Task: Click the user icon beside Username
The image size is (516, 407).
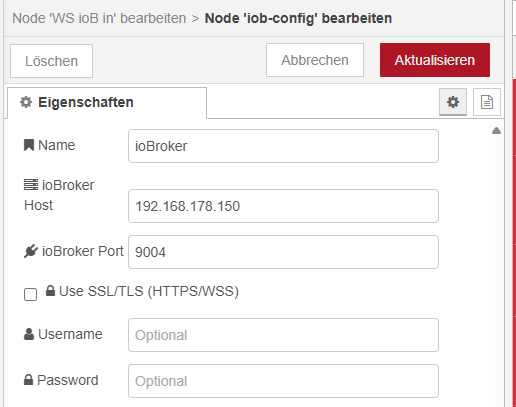Action: (x=29, y=334)
